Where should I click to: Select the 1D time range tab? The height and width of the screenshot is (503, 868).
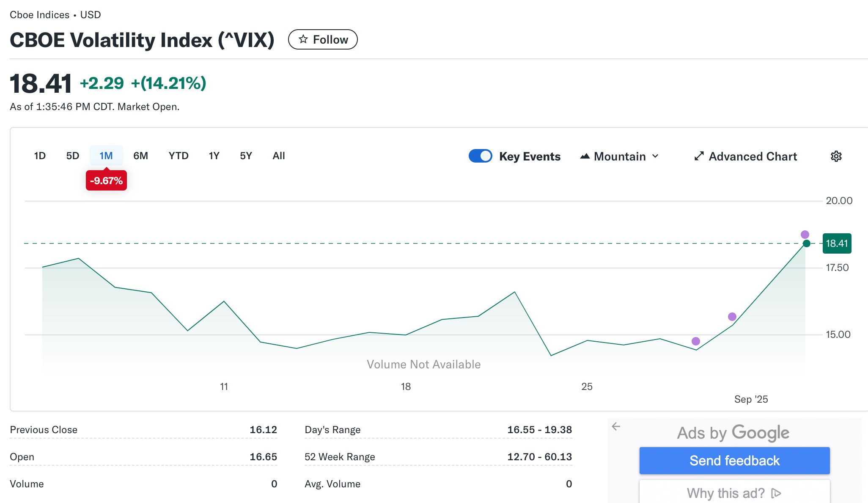[40, 156]
